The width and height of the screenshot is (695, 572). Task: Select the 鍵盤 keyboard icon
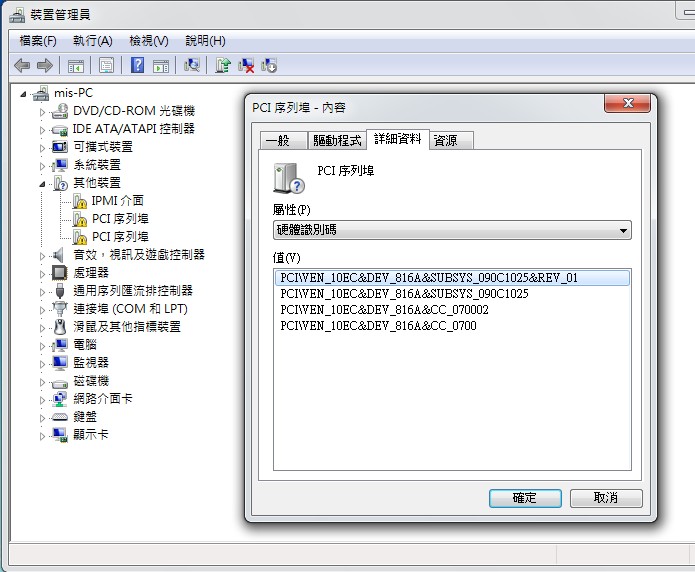tap(60, 417)
